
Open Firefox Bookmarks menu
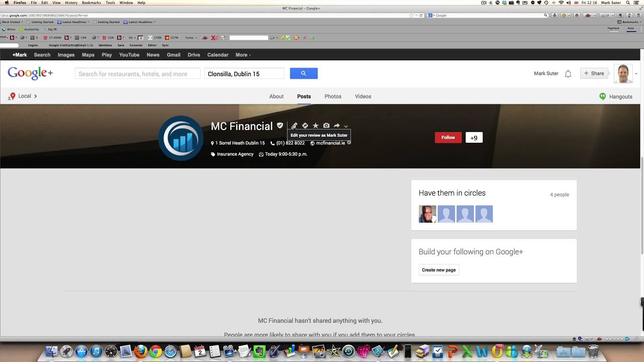coord(92,3)
